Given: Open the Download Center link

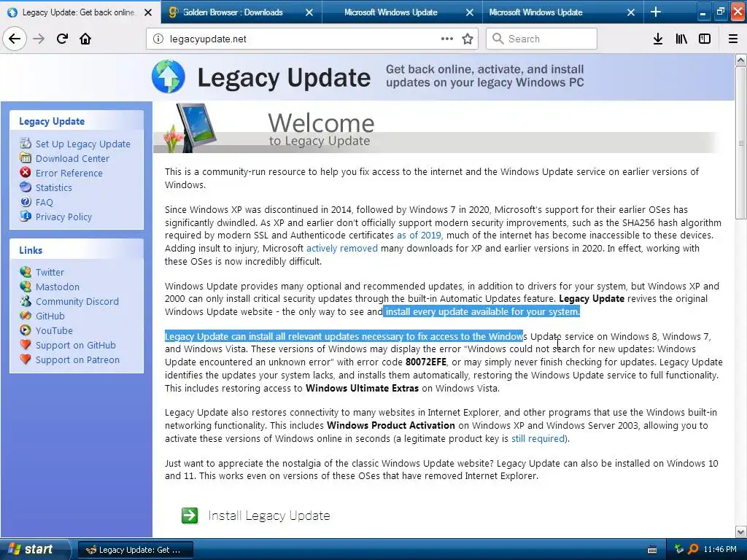Looking at the screenshot, I should (72, 158).
